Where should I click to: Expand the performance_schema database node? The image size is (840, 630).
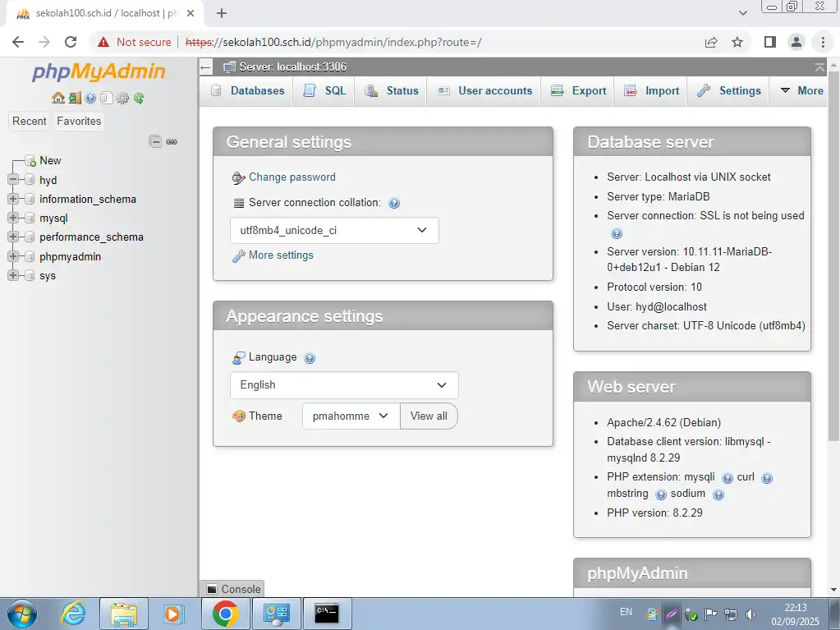(13, 237)
